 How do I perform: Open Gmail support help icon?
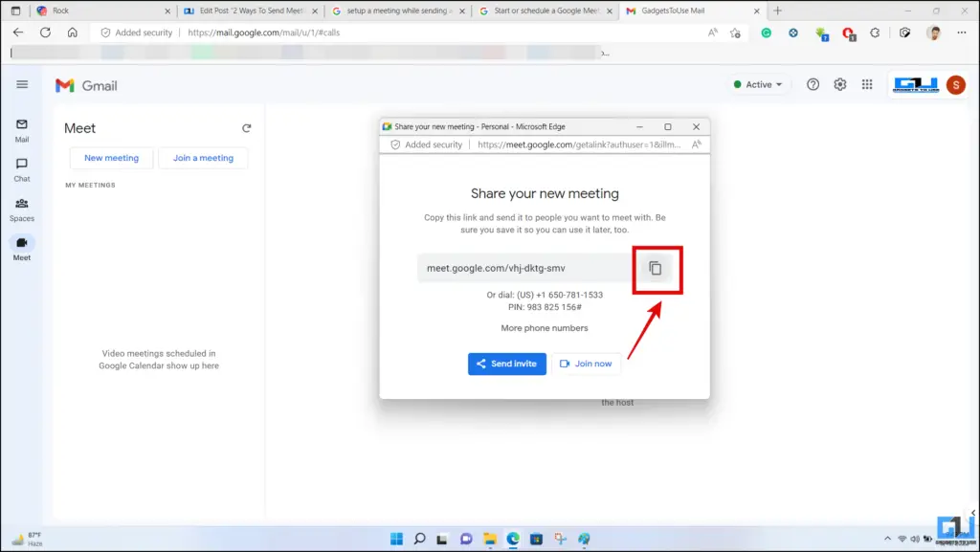pos(813,84)
